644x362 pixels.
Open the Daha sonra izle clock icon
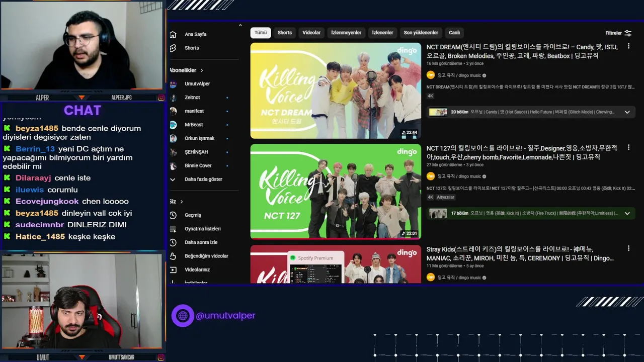click(173, 242)
